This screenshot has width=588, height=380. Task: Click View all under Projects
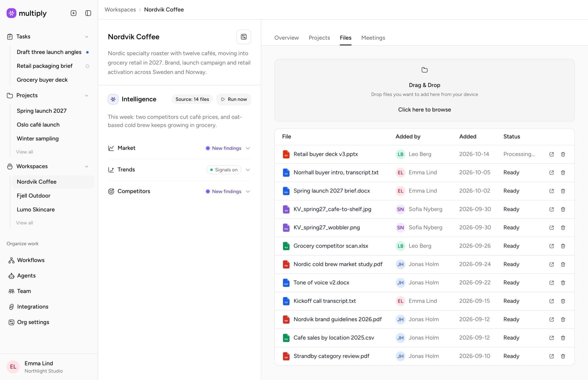[24, 152]
